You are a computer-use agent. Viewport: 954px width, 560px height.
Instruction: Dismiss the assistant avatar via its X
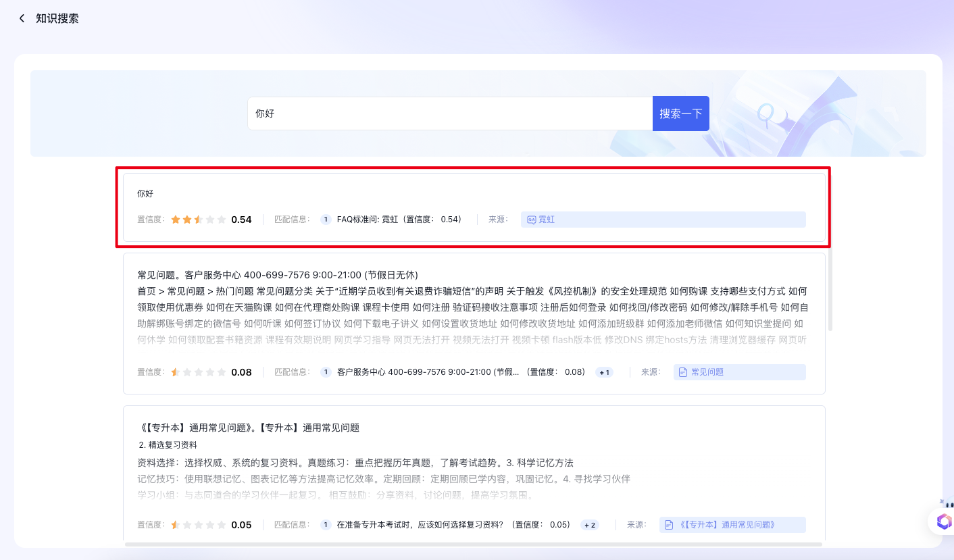[942, 501]
